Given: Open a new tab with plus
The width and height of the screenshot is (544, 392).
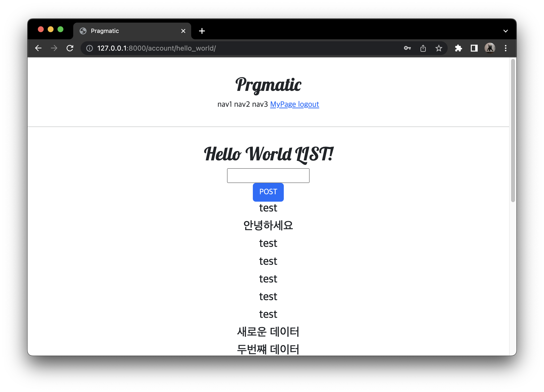Looking at the screenshot, I should click(x=202, y=31).
